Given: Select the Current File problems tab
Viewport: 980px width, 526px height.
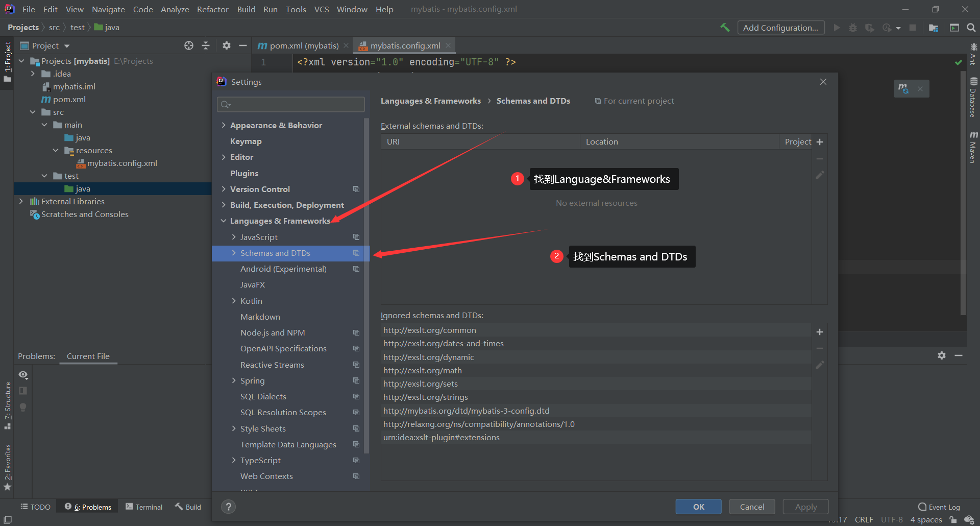Looking at the screenshot, I should [88, 356].
